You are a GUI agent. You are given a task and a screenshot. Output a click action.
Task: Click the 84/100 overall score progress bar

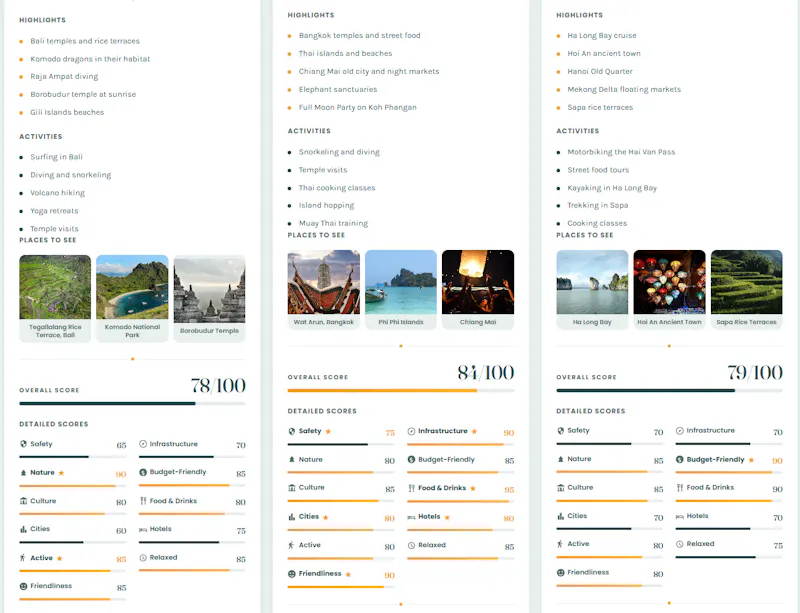pyautogui.click(x=401, y=390)
